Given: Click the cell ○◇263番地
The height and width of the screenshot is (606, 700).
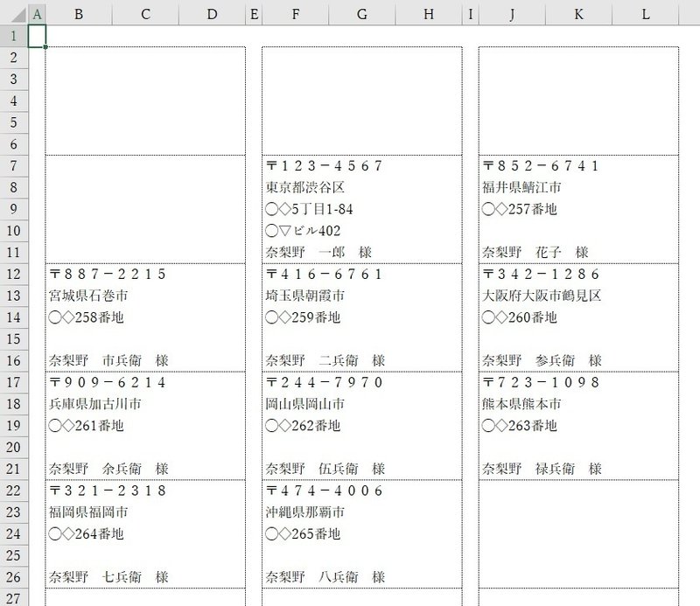Looking at the screenshot, I should pyautogui.click(x=520, y=426).
